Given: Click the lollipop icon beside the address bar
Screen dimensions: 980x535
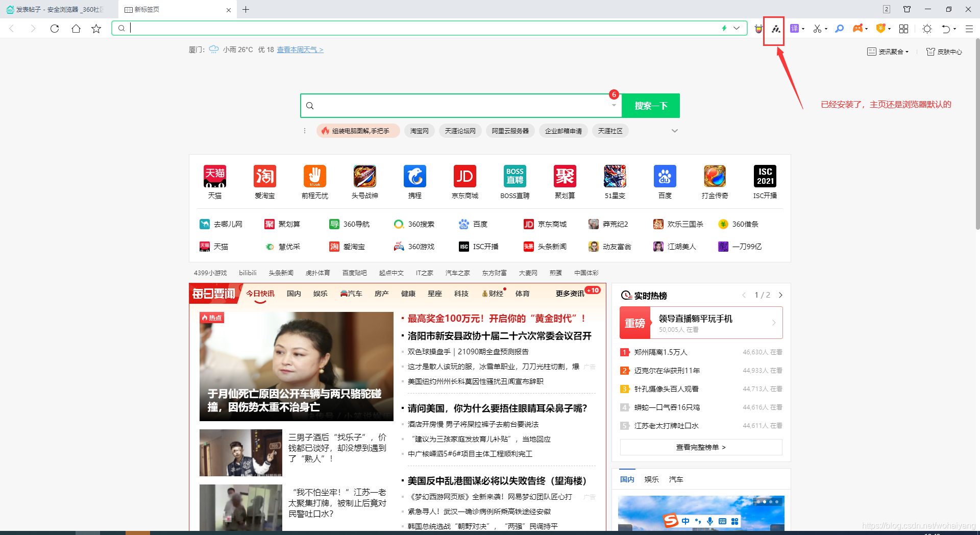Looking at the screenshot, I should (x=758, y=29).
